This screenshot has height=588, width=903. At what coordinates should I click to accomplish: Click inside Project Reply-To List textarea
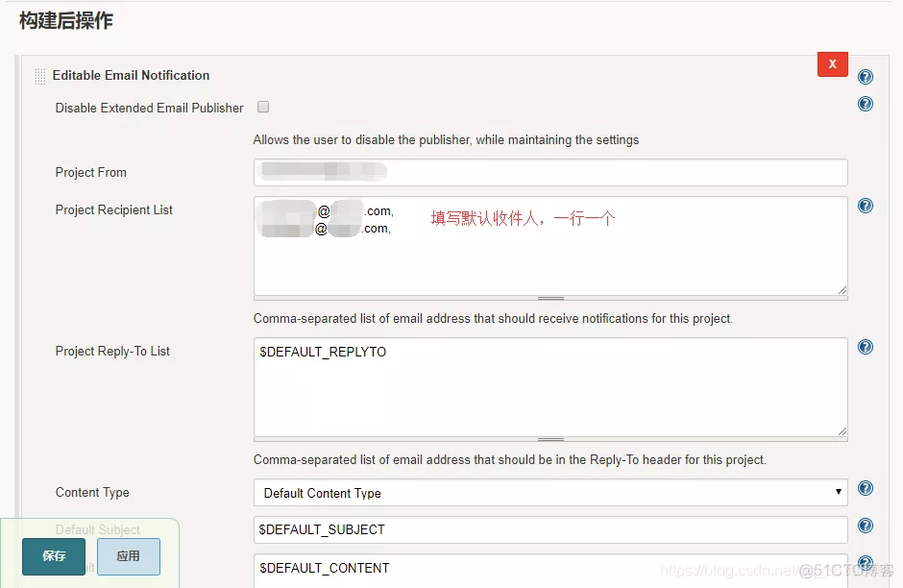point(550,387)
